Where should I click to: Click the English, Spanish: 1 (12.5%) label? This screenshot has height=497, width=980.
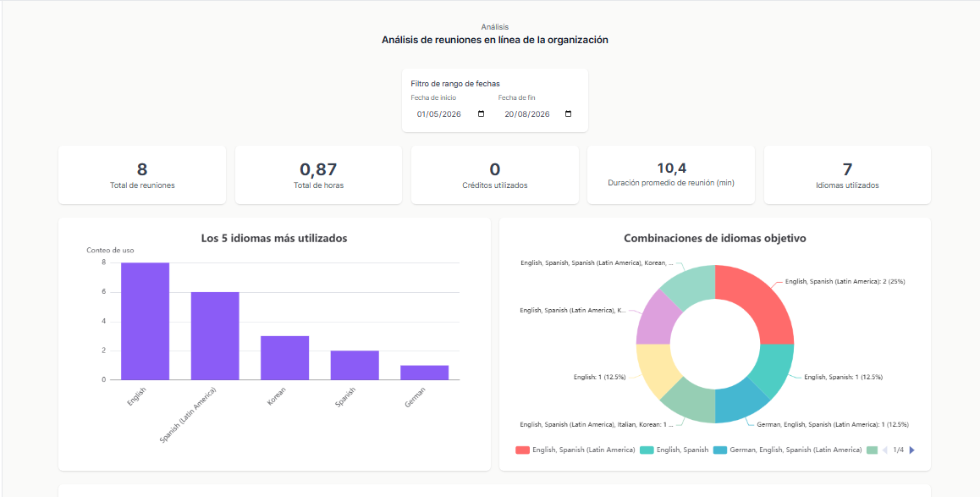tap(843, 377)
